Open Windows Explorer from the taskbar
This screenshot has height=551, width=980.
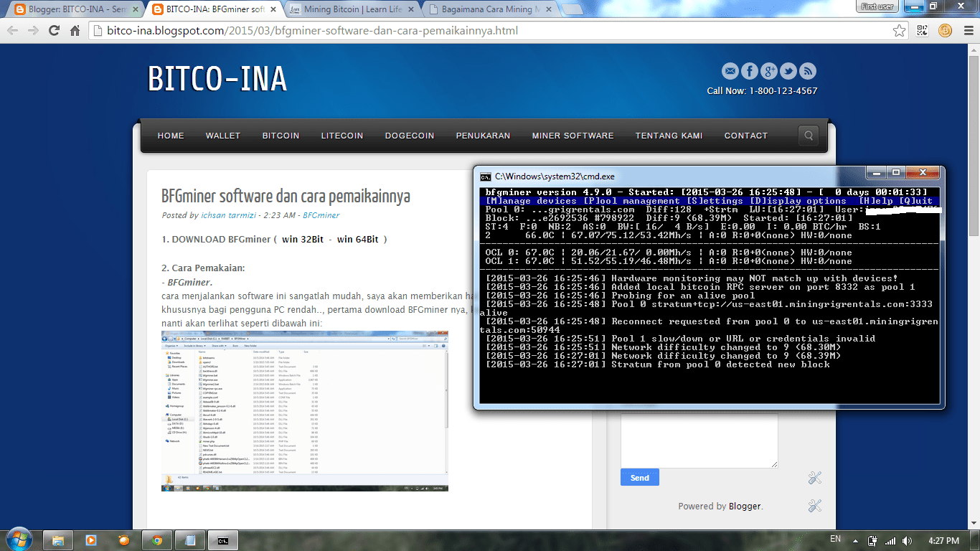pos(59,540)
